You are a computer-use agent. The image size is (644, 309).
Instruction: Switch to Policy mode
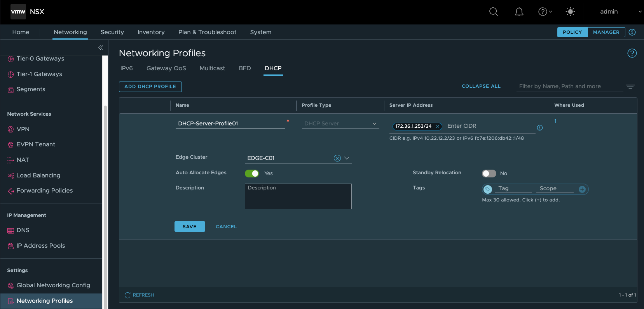pos(572,32)
